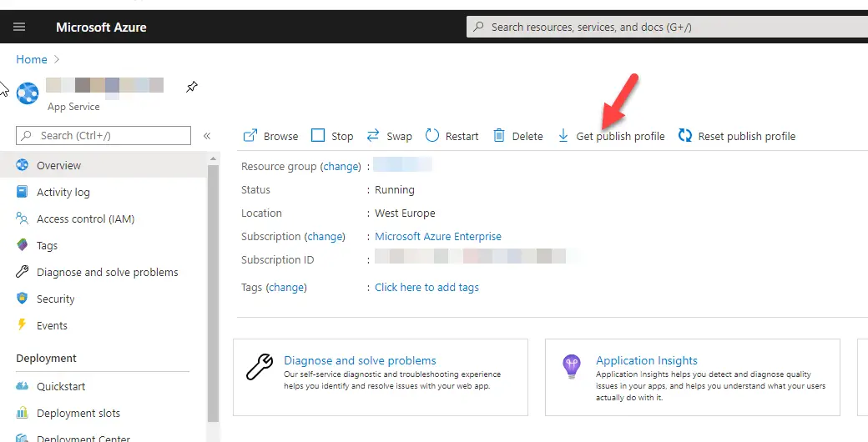
Task: Click Delete in the toolbar
Action: (527, 136)
